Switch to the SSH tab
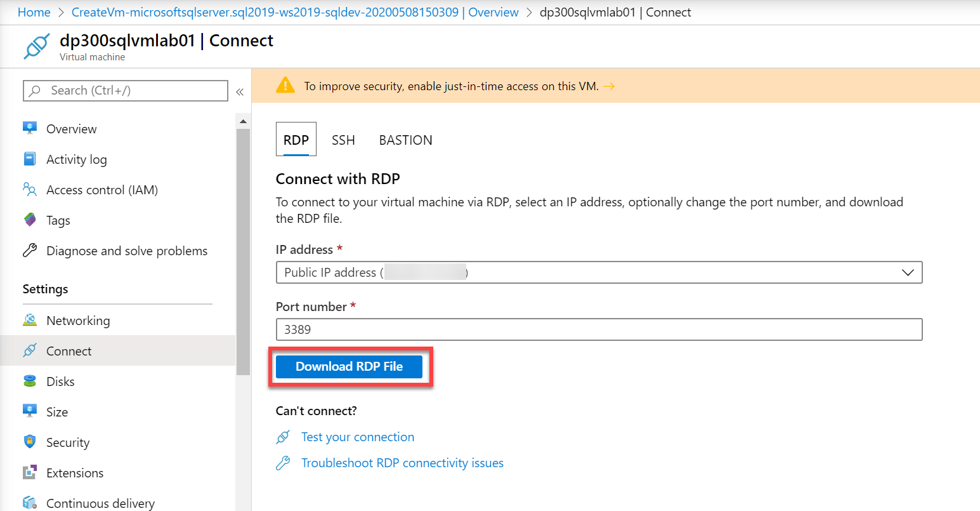 tap(343, 140)
